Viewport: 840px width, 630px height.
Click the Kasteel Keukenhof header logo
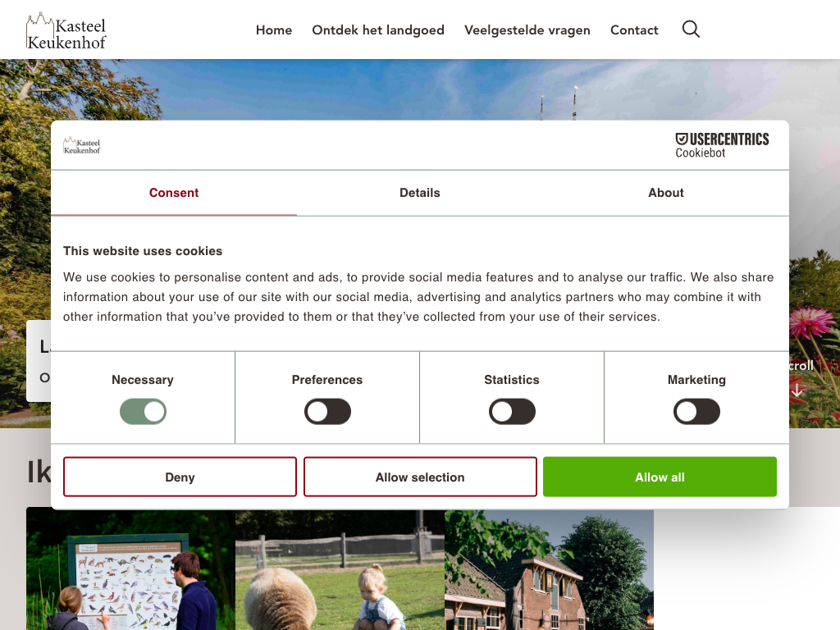[66, 30]
